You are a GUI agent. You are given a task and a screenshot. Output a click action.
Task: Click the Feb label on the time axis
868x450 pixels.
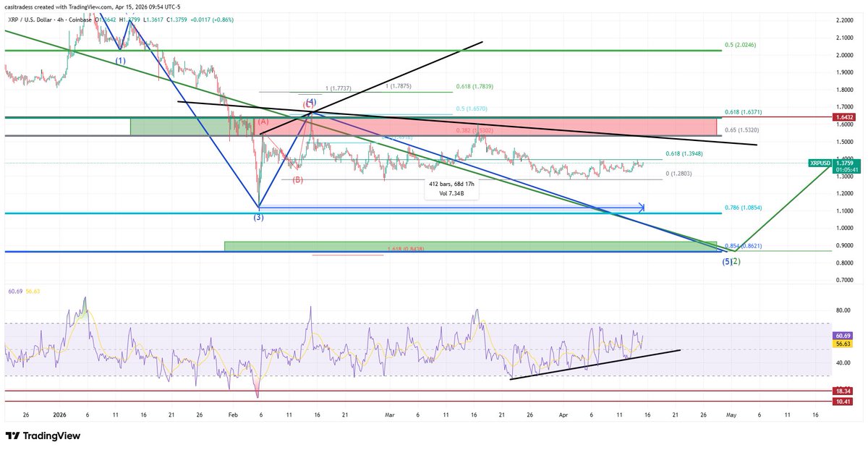click(232, 415)
